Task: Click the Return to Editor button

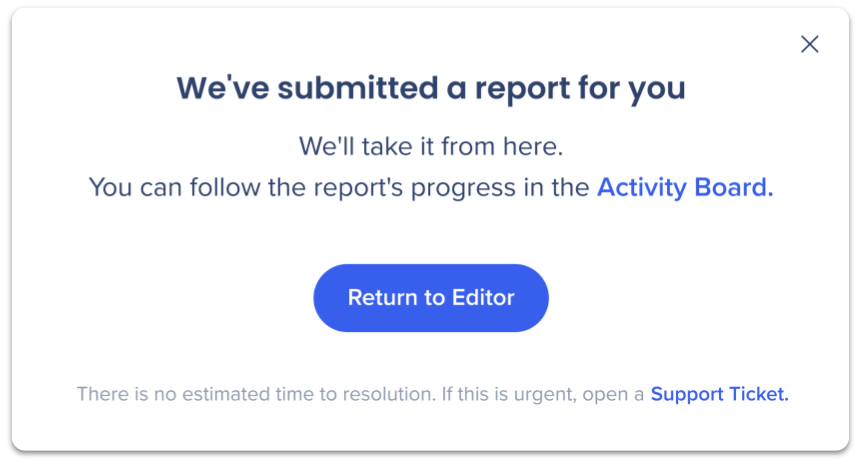Action: tap(431, 298)
